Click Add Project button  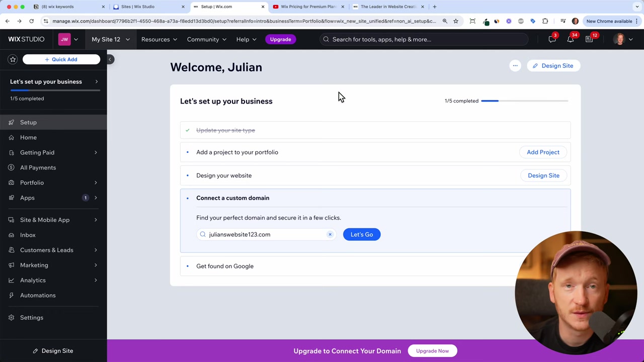543,152
